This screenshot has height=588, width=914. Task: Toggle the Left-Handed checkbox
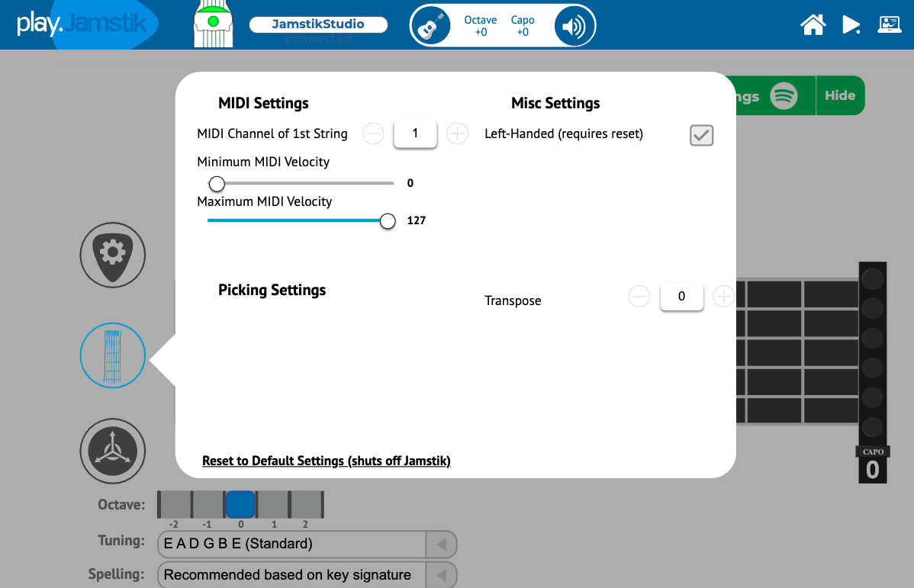click(701, 136)
